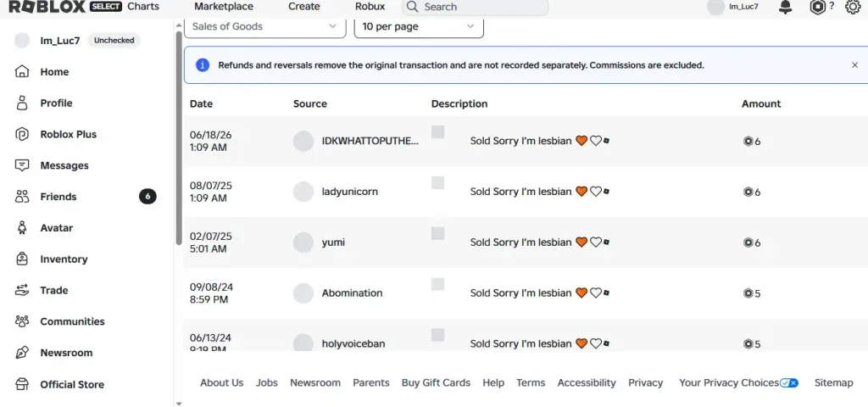Open the Robux balance hexagon icon

coord(818,7)
